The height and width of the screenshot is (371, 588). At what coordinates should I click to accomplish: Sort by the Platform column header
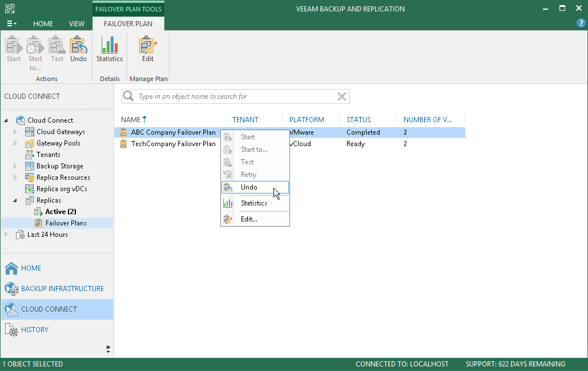click(x=311, y=119)
